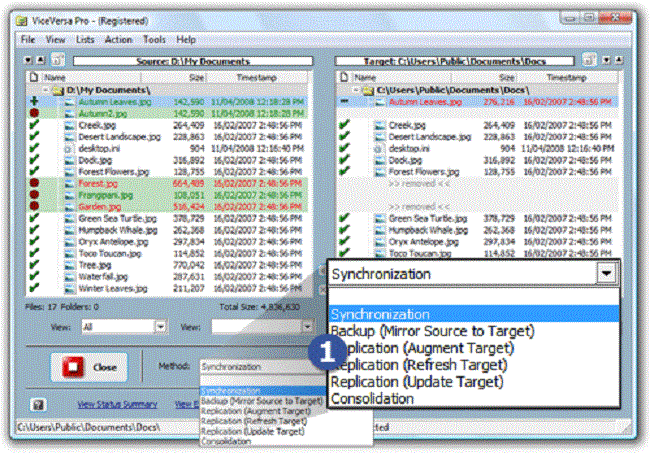This screenshot has height=453, width=650.
Task: Click the green checkmark beside source Creek.jpg
Action: pos(34,124)
